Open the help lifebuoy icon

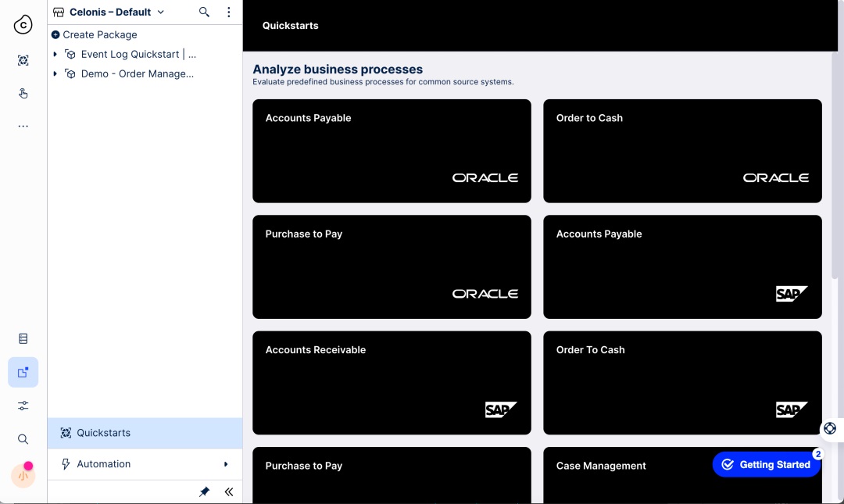tap(830, 429)
